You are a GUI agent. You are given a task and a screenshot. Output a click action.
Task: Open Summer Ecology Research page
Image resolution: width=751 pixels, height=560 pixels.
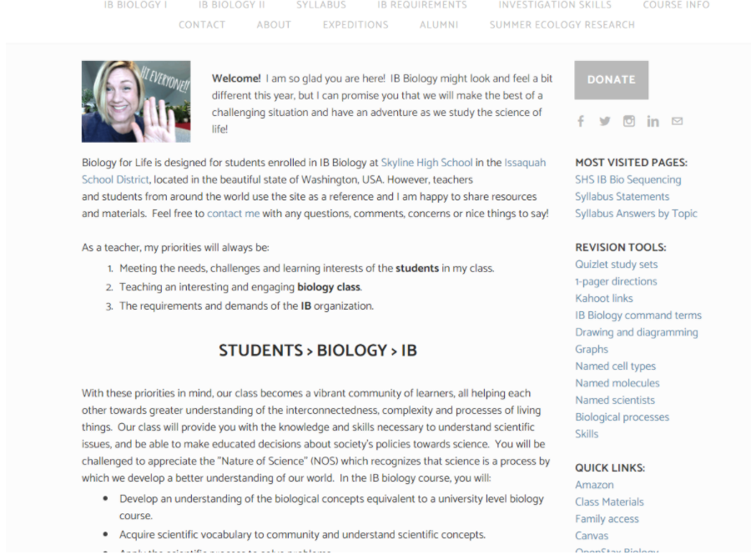tap(562, 25)
